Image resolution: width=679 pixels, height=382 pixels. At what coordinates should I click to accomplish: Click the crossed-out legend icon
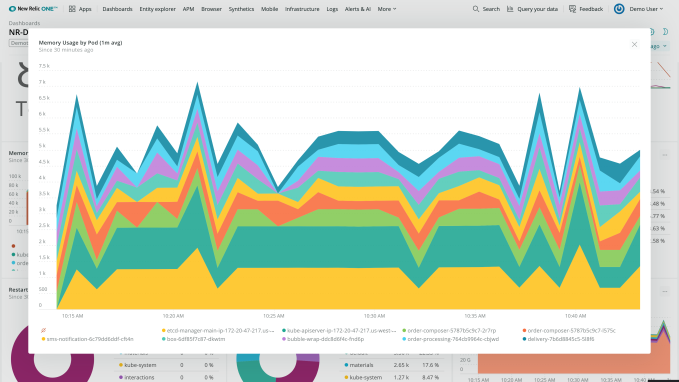(x=43, y=330)
